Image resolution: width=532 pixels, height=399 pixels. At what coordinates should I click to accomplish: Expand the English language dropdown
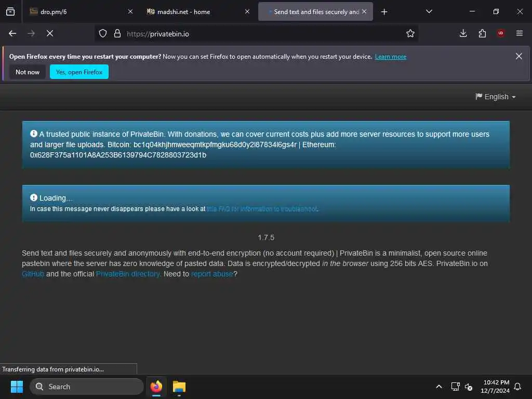pos(495,97)
